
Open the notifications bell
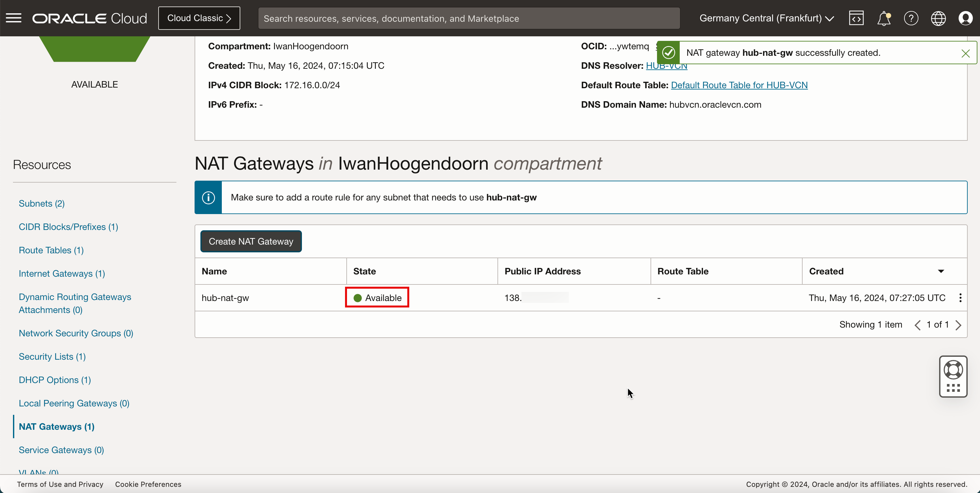coord(883,18)
